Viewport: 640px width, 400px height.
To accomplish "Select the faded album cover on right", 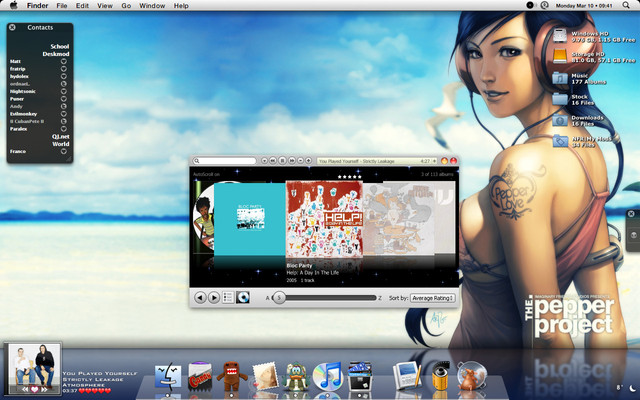I will [x=398, y=218].
